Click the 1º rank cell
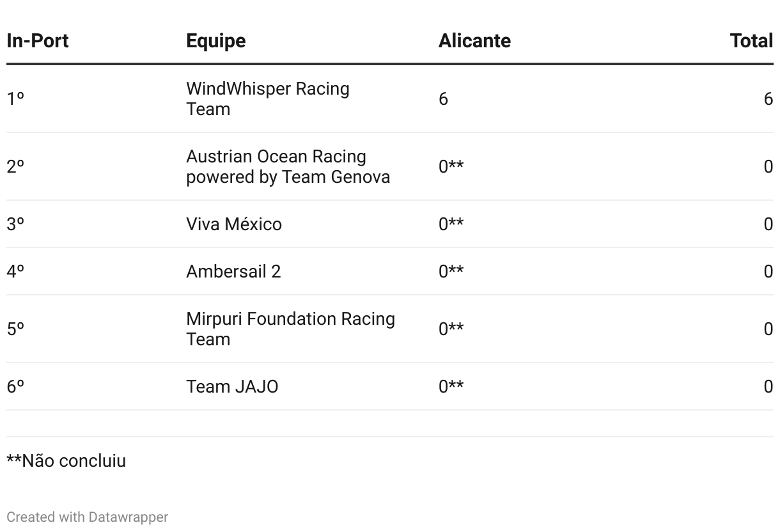Image resolution: width=780 pixels, height=532 pixels. (15, 99)
